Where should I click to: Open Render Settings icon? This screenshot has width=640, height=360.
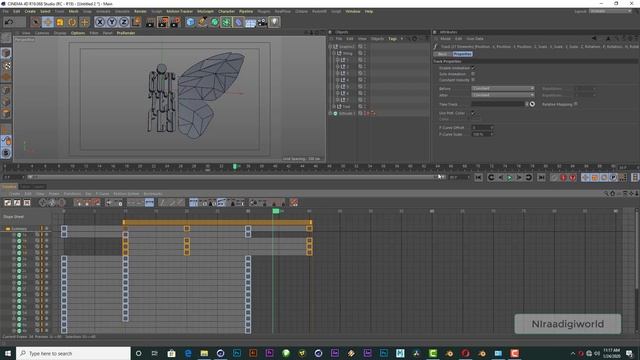point(175,22)
